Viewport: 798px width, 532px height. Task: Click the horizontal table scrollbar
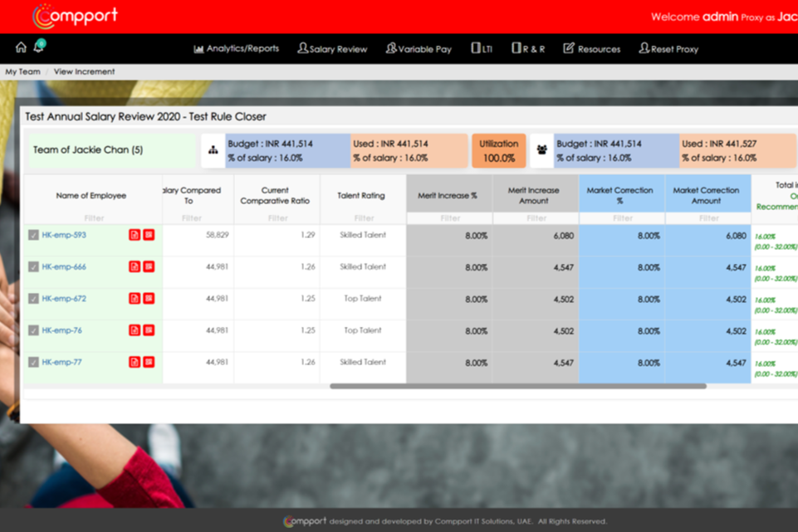(x=517, y=386)
